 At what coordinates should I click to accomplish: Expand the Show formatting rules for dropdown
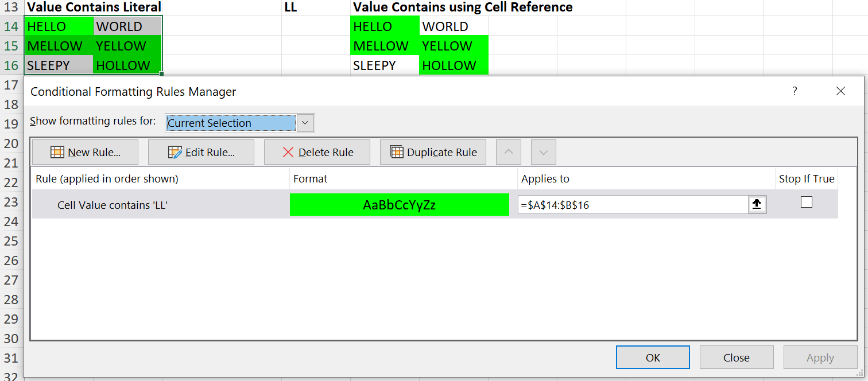point(305,123)
